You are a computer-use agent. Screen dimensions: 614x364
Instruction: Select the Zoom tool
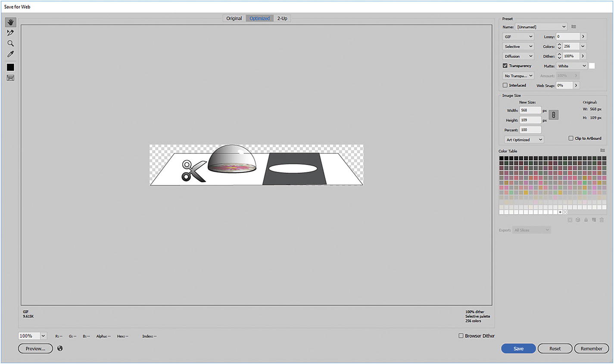click(x=10, y=43)
